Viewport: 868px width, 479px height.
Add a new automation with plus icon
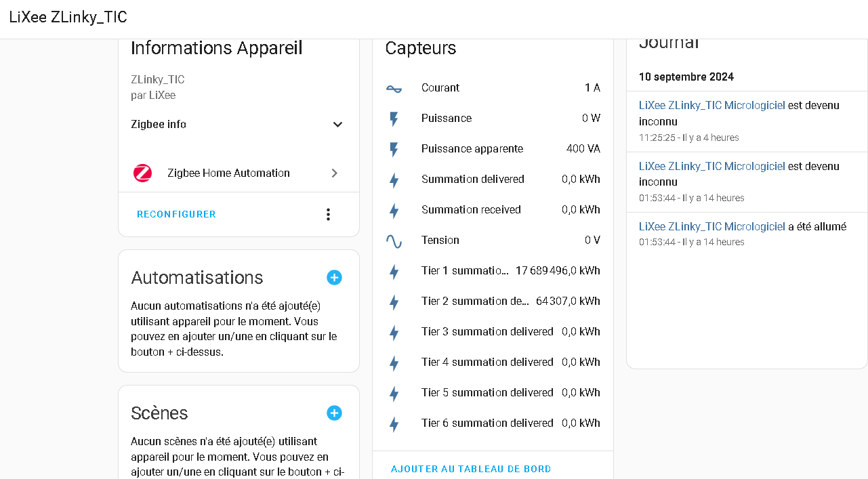pyautogui.click(x=334, y=277)
